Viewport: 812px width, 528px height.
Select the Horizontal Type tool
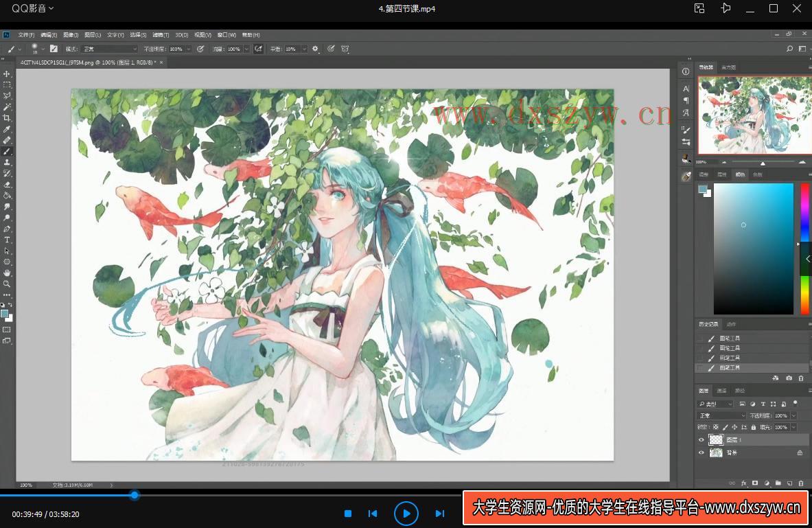pos(7,240)
